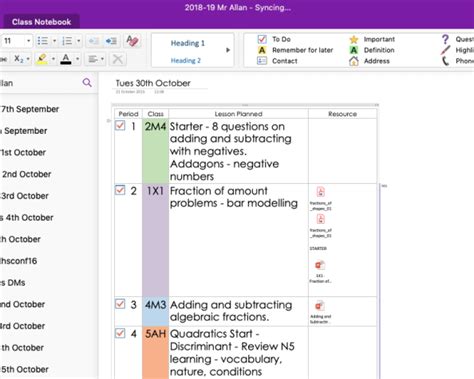474x379 pixels.
Task: Apply yellow text highlight color
Action: (42, 59)
